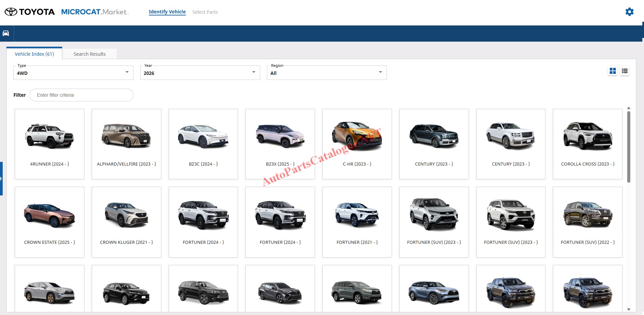Open the Identify Vehicle link

click(167, 12)
